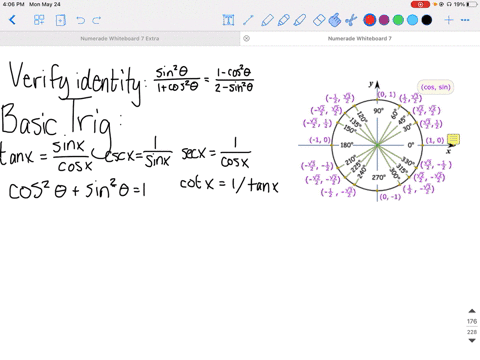Choose the purple ink color
This screenshot has width=480, height=360.
click(x=384, y=20)
